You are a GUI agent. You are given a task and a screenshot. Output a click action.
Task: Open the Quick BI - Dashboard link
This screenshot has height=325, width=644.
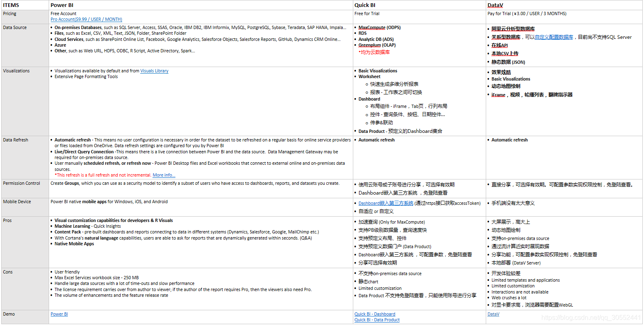tap(375, 314)
